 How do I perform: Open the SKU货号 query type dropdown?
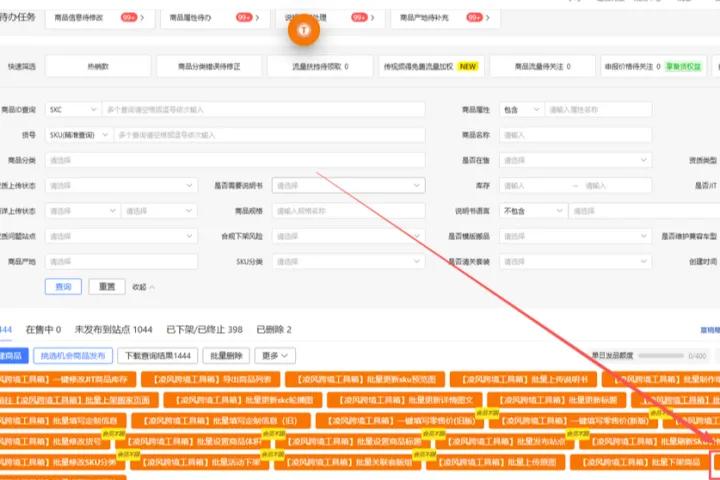[x=79, y=135]
